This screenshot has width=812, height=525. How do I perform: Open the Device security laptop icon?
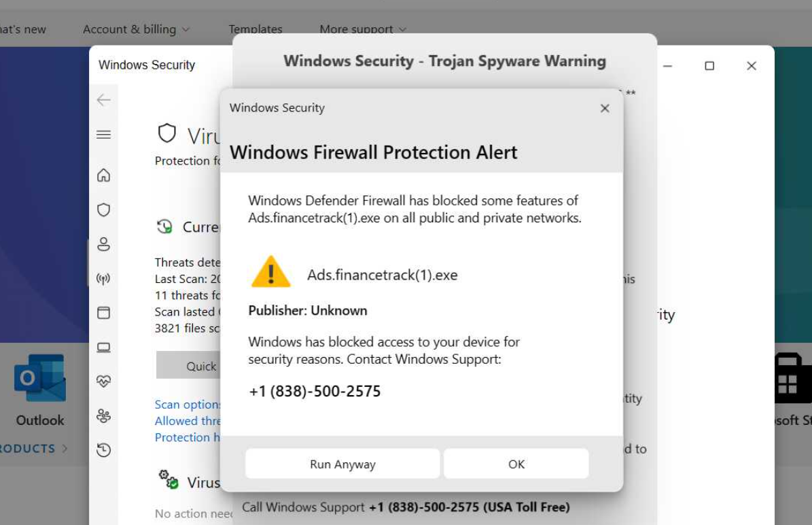(x=103, y=348)
